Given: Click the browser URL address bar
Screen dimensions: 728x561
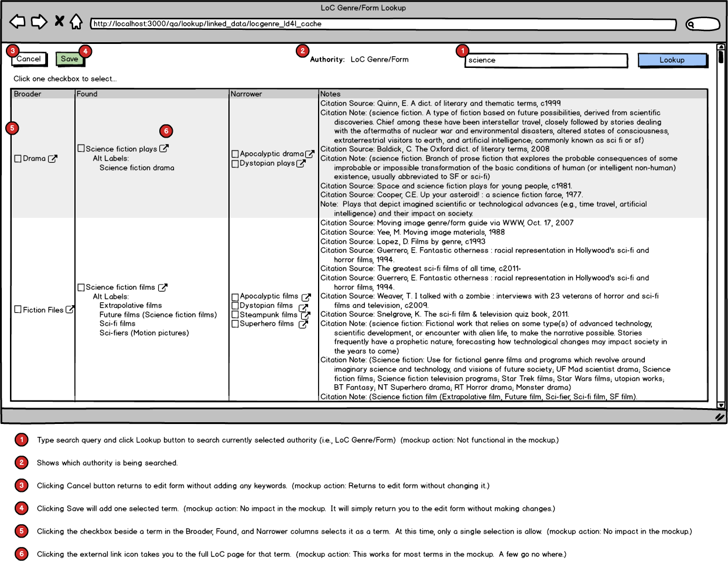Looking at the screenshot, I should (384, 24).
